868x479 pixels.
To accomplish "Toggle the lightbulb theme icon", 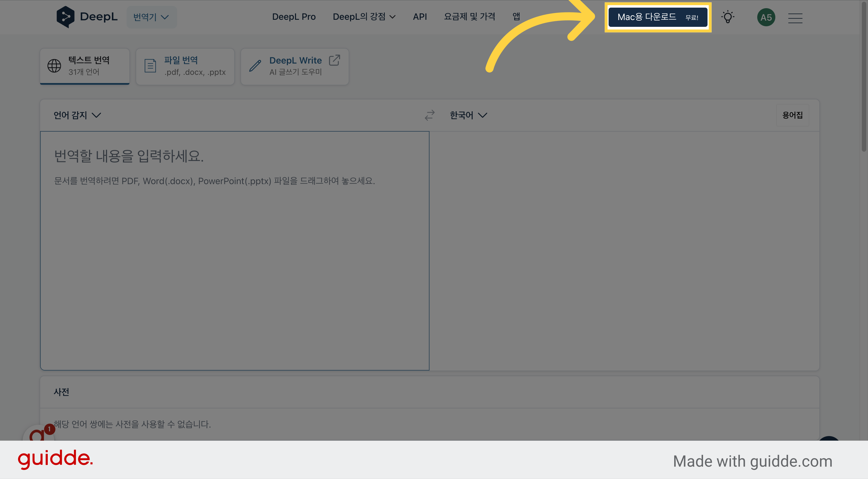I will coord(728,17).
